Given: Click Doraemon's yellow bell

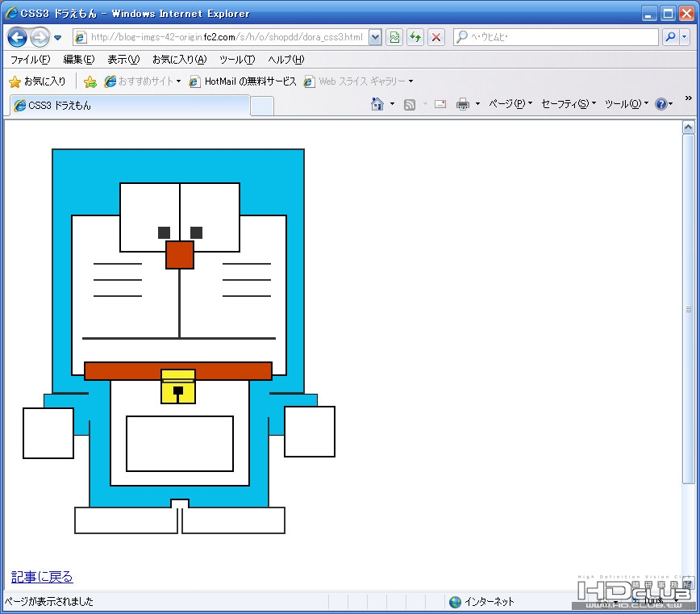Looking at the screenshot, I should coord(178,386).
